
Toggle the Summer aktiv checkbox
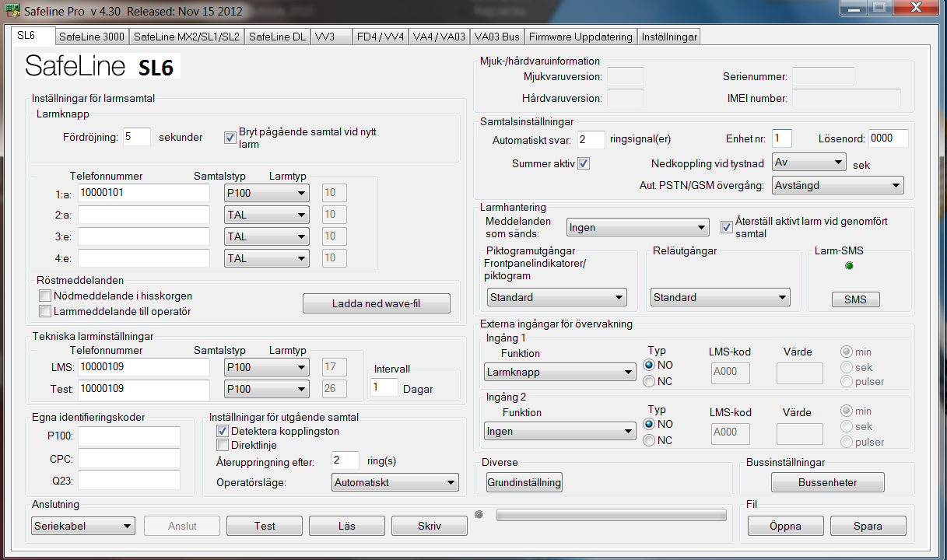tap(584, 164)
